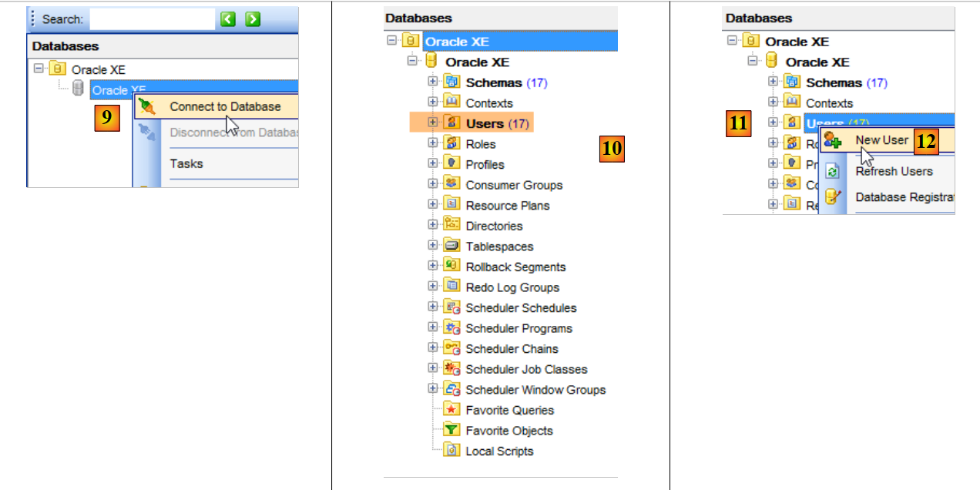
Task: Open Tasks in the context menu
Action: point(186,163)
